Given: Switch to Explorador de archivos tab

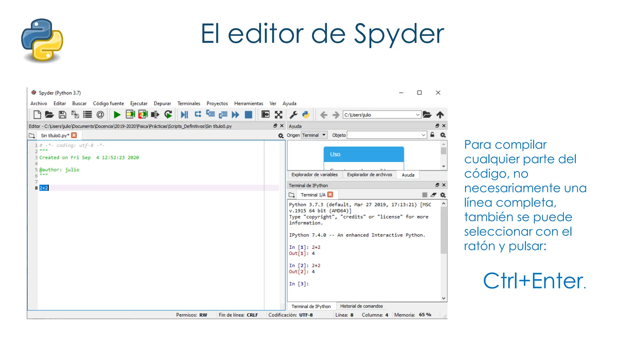Looking at the screenshot, I should click(x=369, y=175).
